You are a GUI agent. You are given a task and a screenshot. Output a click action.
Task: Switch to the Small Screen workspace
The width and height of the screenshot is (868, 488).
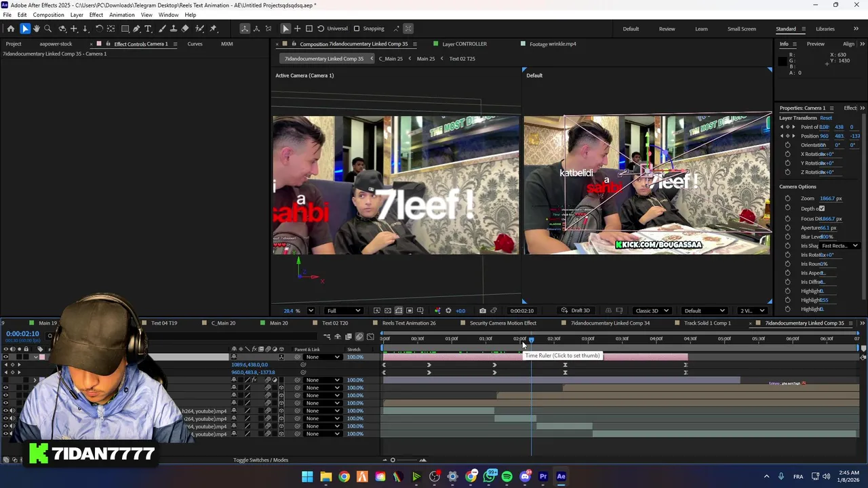(x=742, y=28)
